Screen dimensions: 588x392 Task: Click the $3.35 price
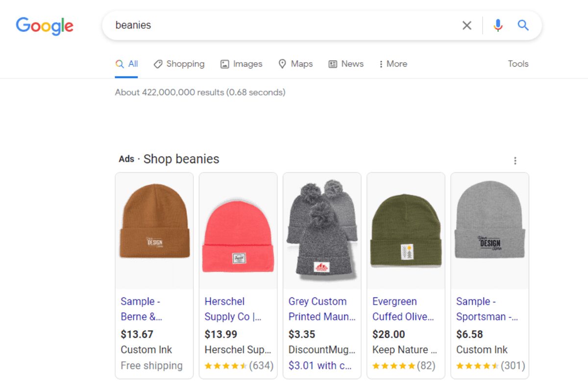(302, 335)
